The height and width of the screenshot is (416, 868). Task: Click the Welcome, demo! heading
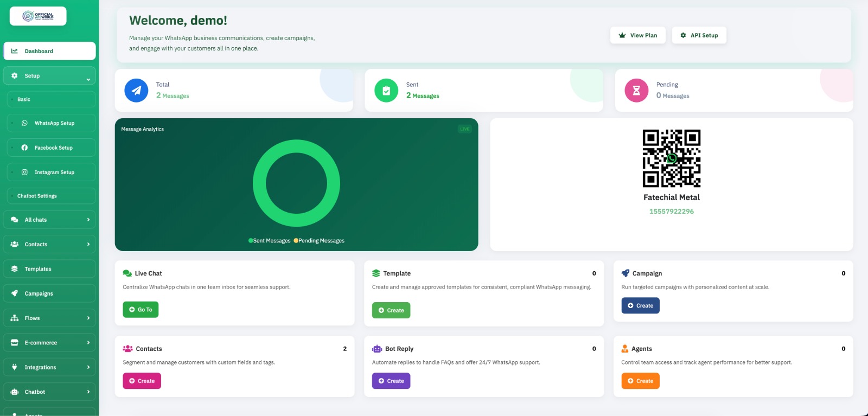[x=178, y=21]
